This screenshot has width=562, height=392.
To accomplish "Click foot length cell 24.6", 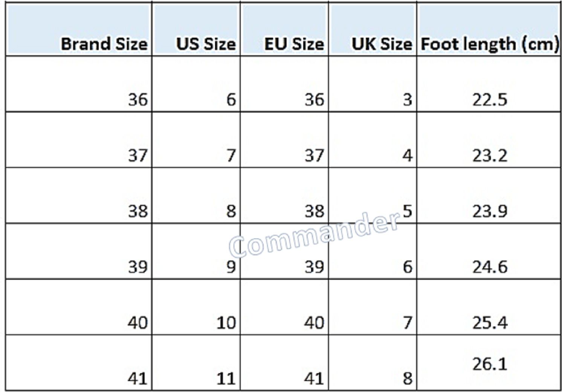I will pyautogui.click(x=489, y=251).
